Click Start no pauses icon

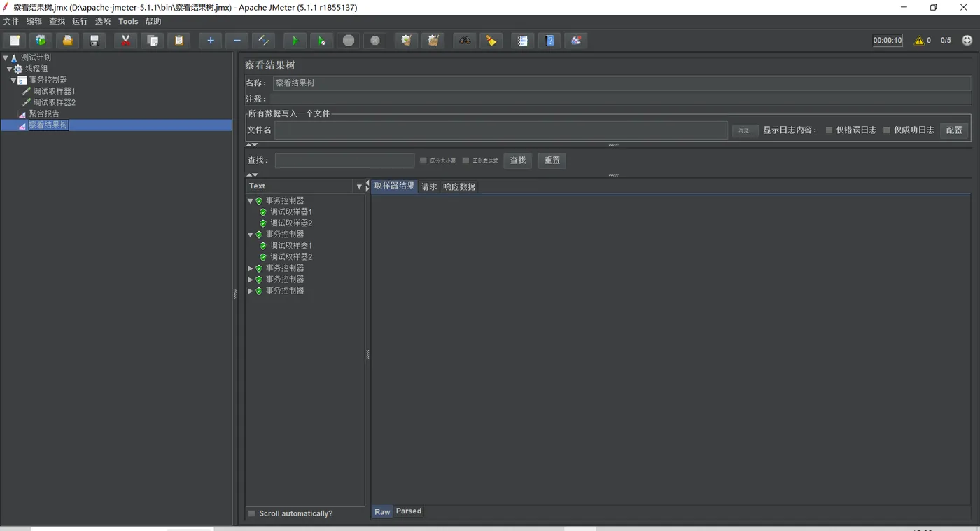click(x=321, y=41)
